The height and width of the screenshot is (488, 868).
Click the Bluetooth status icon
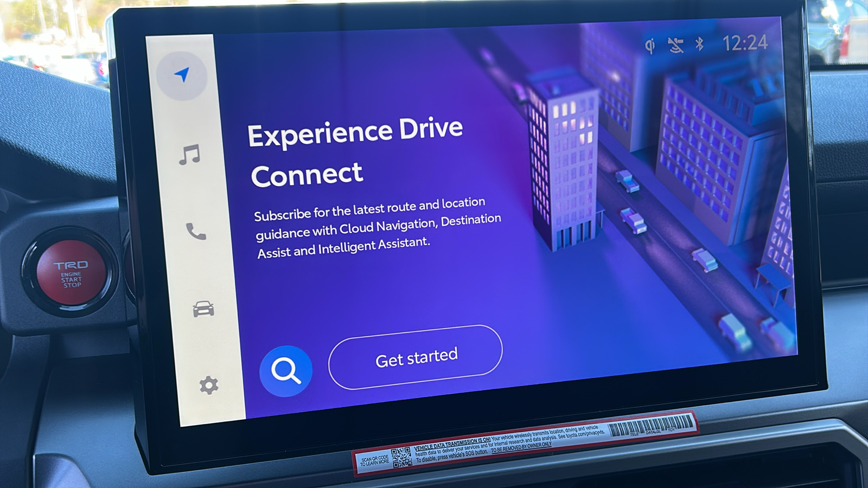click(x=700, y=44)
